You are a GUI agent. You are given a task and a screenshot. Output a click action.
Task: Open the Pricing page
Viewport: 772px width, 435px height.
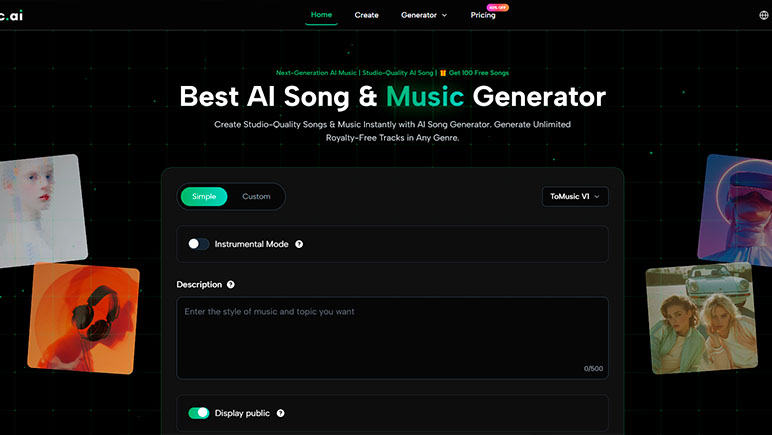point(482,15)
